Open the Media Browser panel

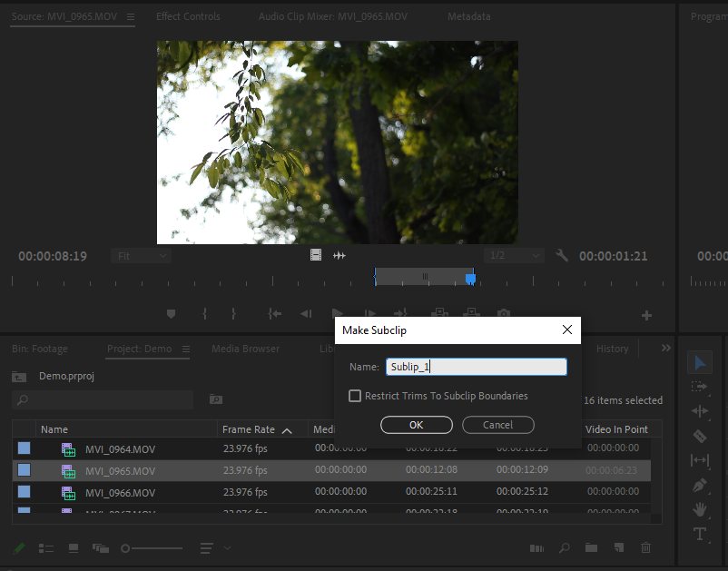click(x=246, y=348)
